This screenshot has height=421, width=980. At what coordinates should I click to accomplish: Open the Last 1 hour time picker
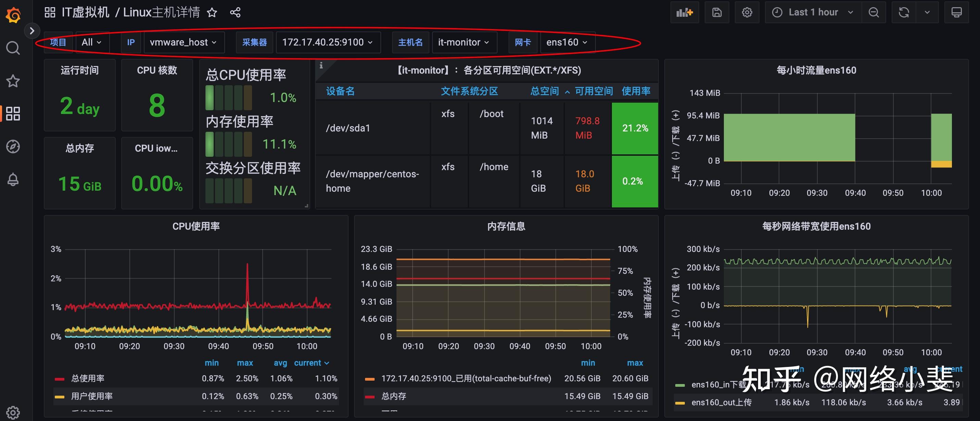pos(812,12)
